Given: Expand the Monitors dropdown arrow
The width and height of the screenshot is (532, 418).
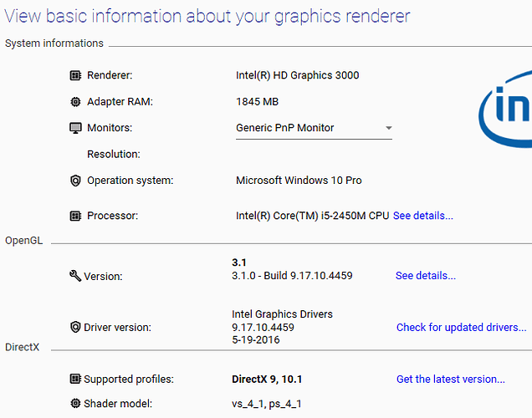Looking at the screenshot, I should click(x=388, y=129).
